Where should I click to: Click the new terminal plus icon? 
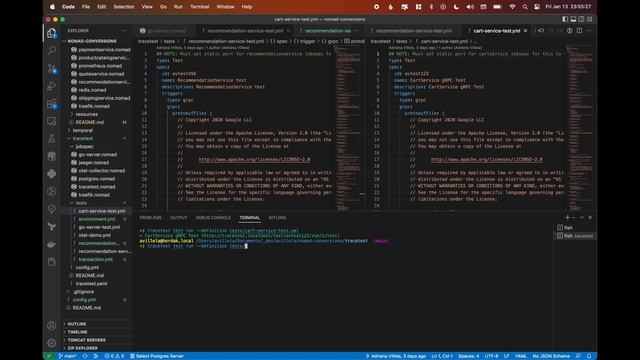(567, 218)
